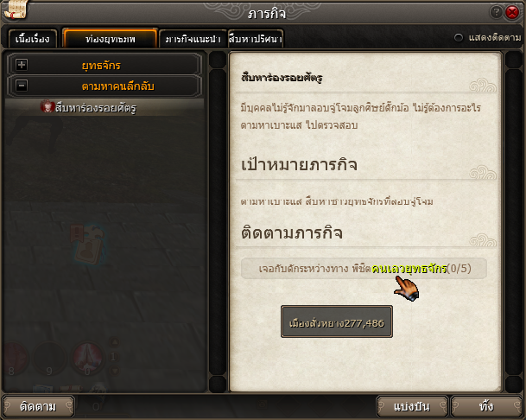Click the red character icon beside สืบหาร่องรอยศัตรู
This screenshot has width=526, height=420.
tap(47, 107)
